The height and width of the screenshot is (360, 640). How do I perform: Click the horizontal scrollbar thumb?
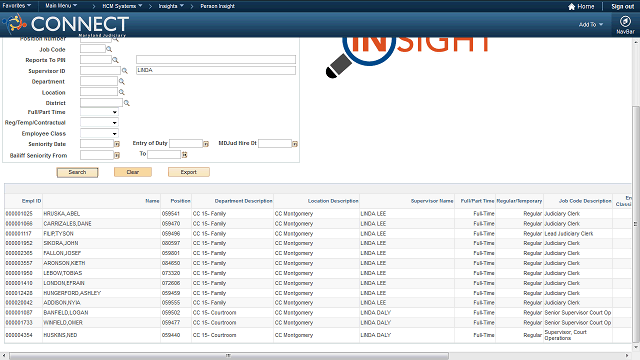[229, 356]
